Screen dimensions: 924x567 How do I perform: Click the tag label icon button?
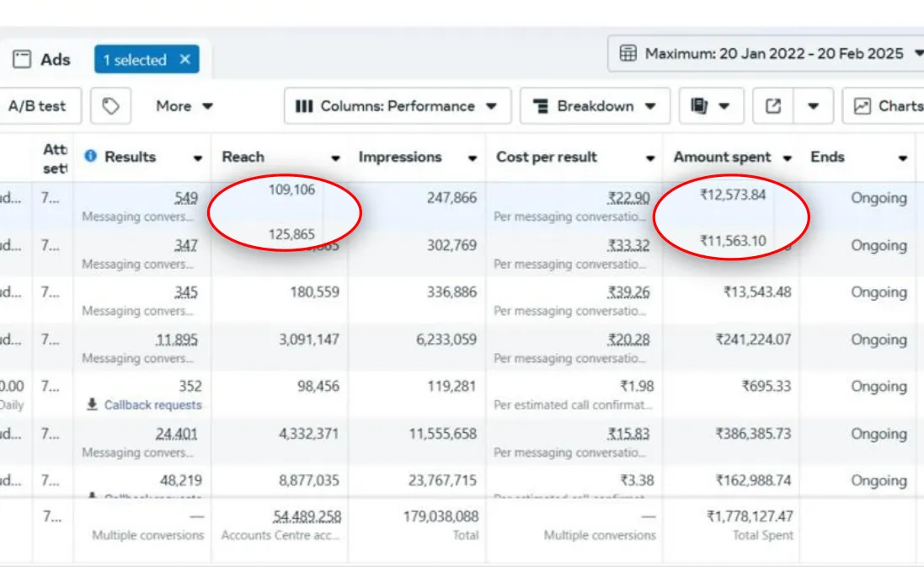pyautogui.click(x=110, y=106)
